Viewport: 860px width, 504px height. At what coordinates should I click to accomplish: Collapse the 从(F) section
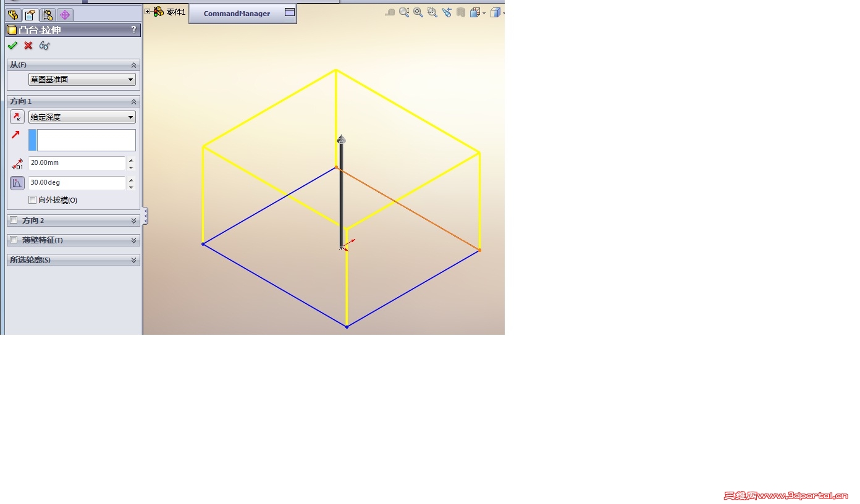(x=133, y=65)
